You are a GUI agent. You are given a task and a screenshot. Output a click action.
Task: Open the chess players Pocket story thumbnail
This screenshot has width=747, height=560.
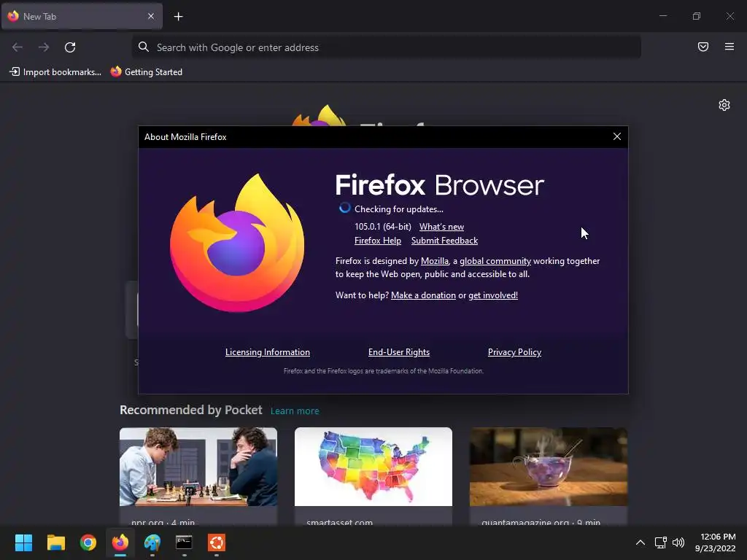click(x=198, y=467)
